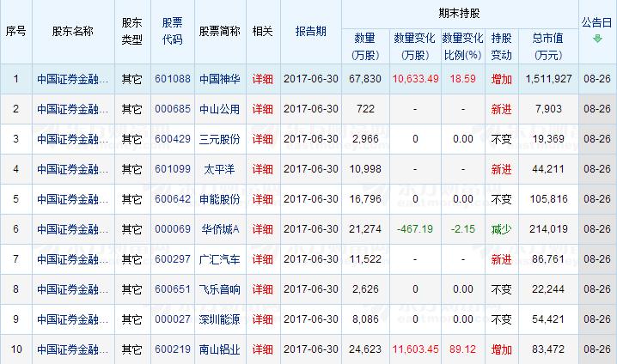
Task: Open 深圳能源 stock name link
Action: pyautogui.click(x=219, y=319)
